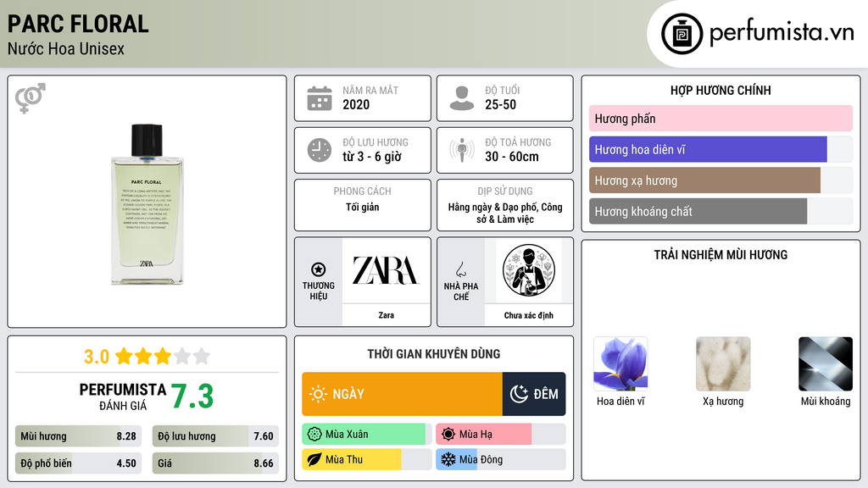Click the moon icon in the Đêm bar
868x488 pixels.
(519, 394)
